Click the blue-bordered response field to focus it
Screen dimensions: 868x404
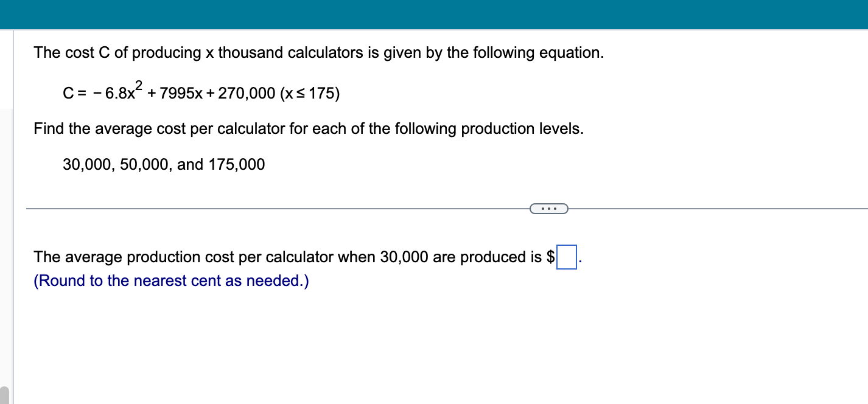tap(565, 257)
